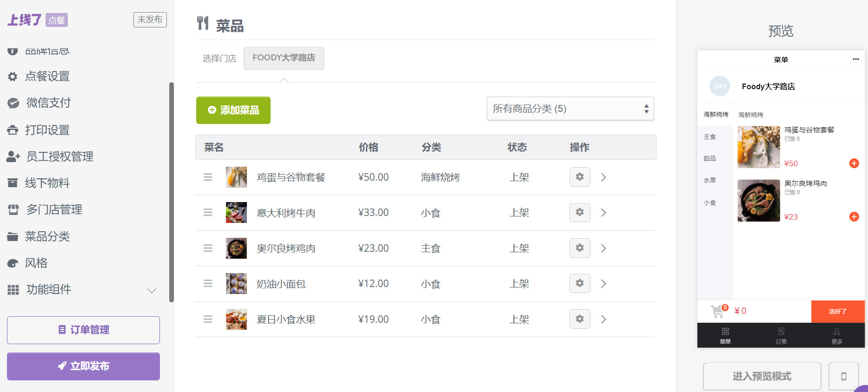Switch to 订单 tab in preview
The image size is (868, 392).
(x=781, y=335)
